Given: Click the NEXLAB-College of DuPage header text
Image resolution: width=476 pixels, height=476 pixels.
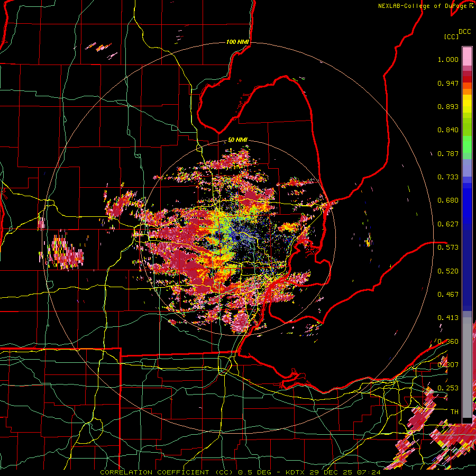Looking at the screenshot, I should (x=422, y=6).
